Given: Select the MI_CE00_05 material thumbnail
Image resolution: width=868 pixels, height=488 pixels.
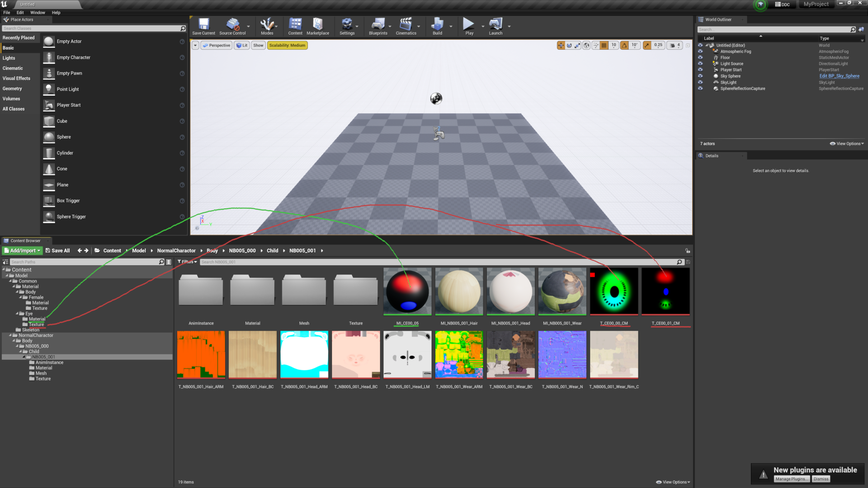Looking at the screenshot, I should 407,291.
